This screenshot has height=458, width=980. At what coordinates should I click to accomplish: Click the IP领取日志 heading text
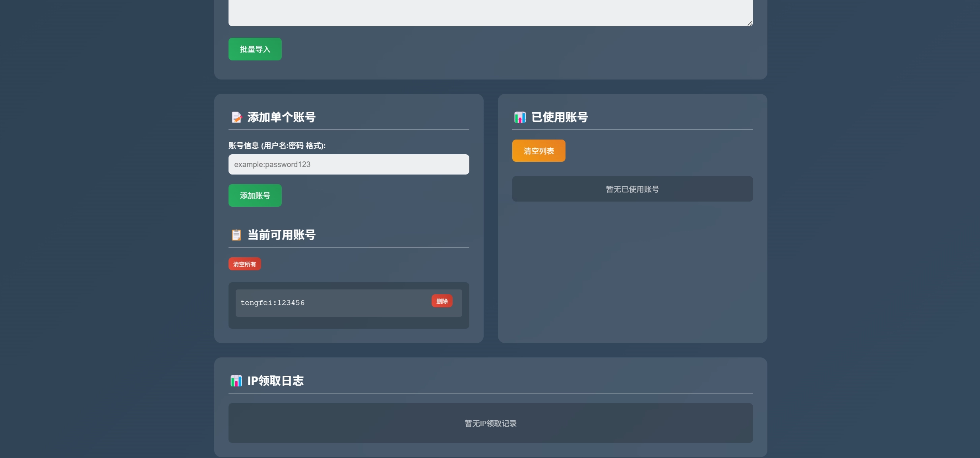click(275, 381)
